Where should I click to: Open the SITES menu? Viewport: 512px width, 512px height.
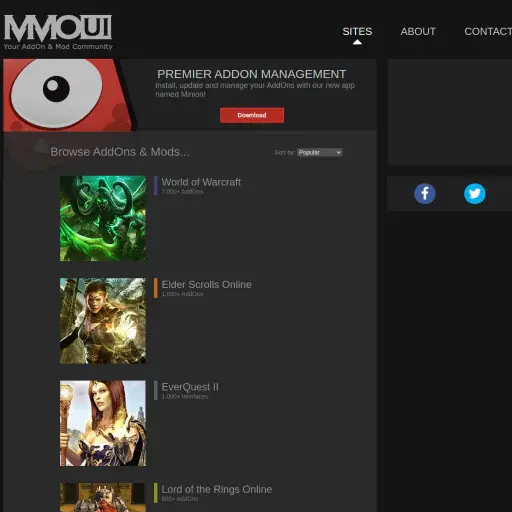click(x=357, y=31)
